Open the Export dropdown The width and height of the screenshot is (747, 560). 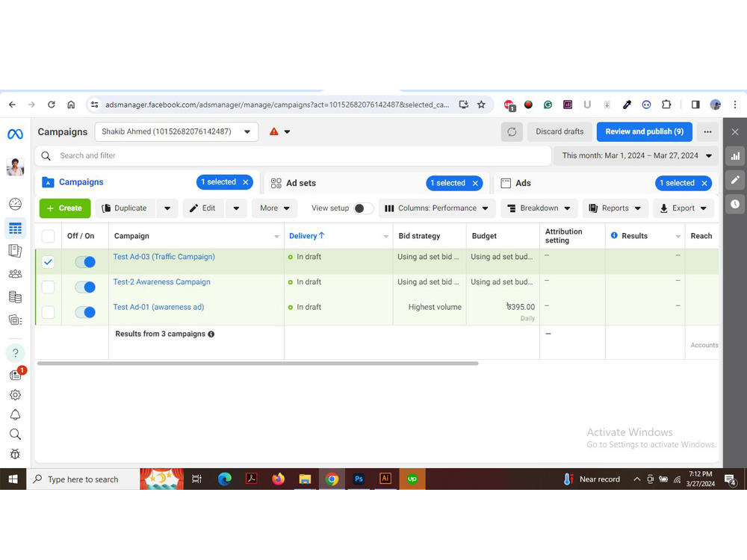[x=684, y=208]
